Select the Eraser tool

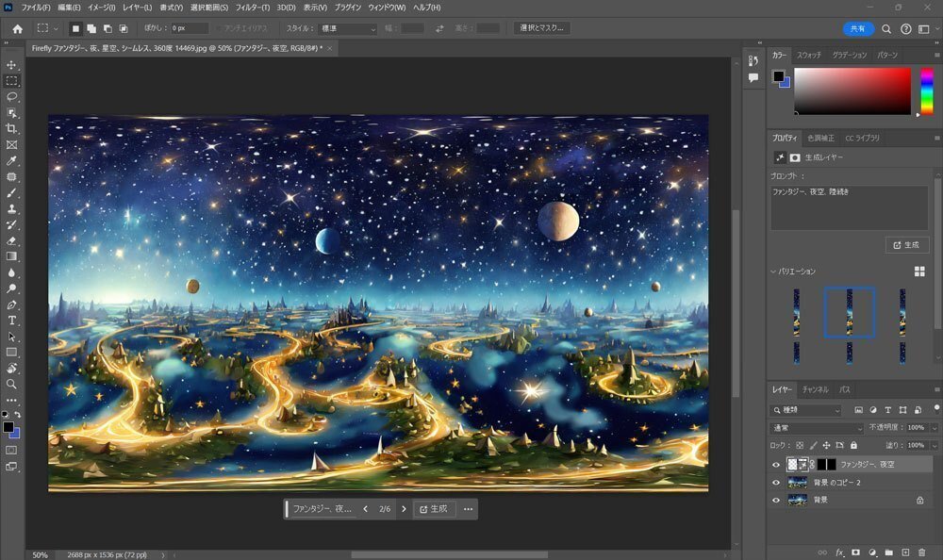click(x=11, y=240)
